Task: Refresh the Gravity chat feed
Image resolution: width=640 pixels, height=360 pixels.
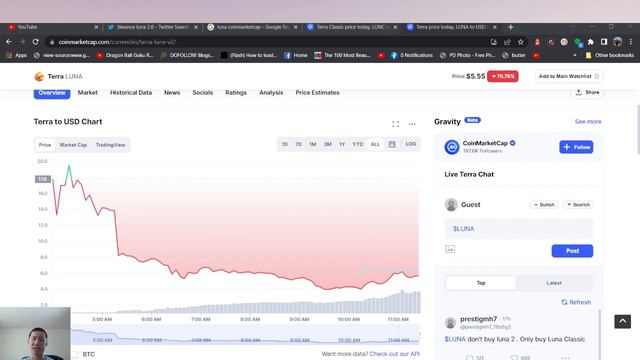Action: [x=576, y=302]
